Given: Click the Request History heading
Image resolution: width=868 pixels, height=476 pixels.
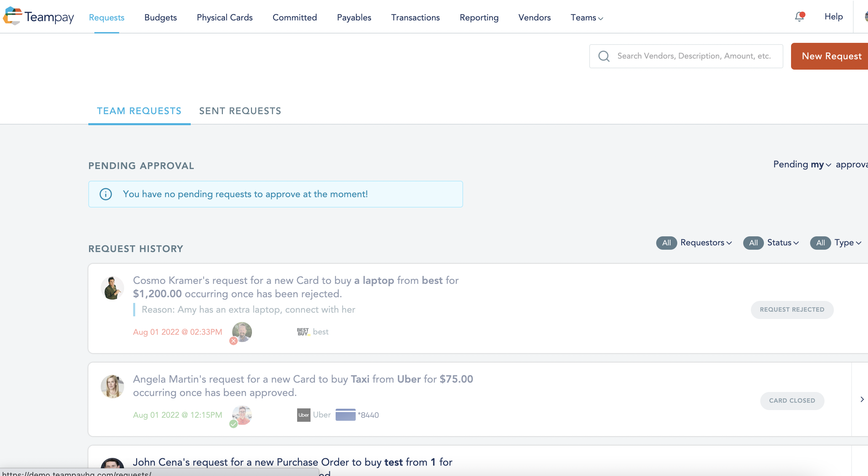Looking at the screenshot, I should pos(136,249).
